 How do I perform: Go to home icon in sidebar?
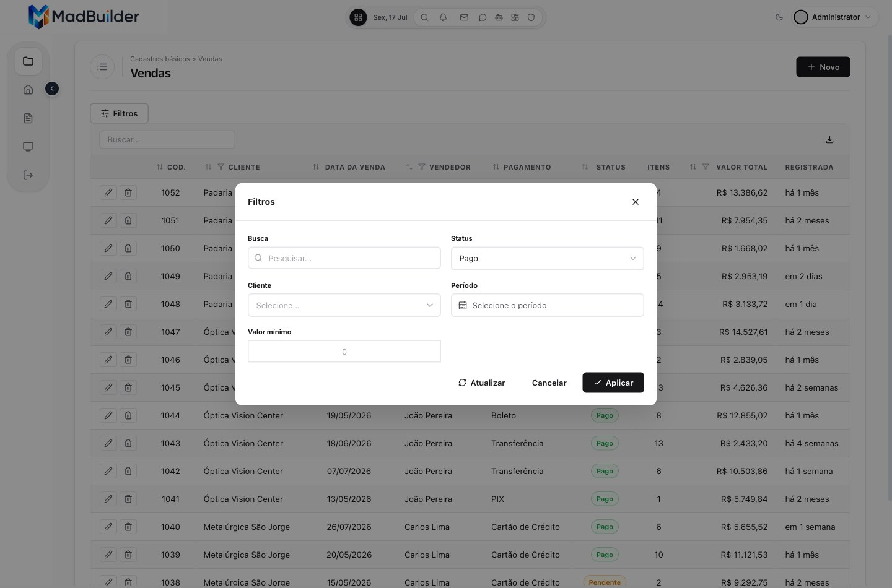tap(28, 90)
